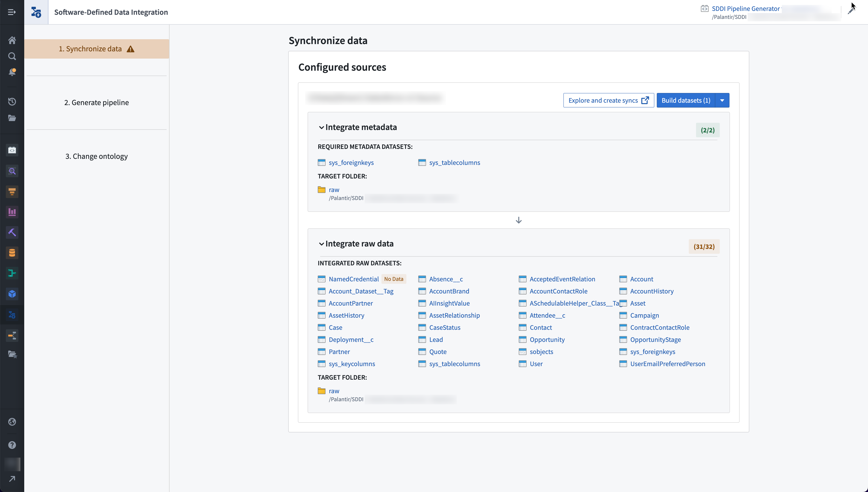The height and width of the screenshot is (492, 868).
Task: Open the files folder icon in sidebar
Action: coord(12,118)
